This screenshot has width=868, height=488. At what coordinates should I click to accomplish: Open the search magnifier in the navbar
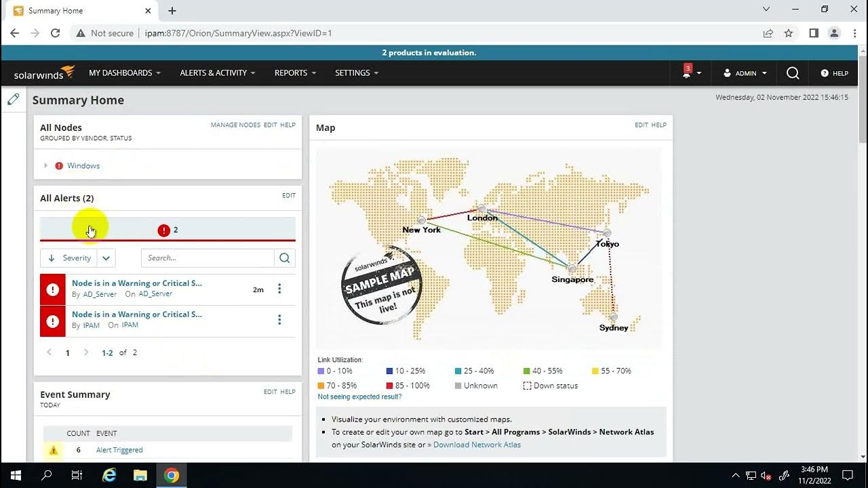point(793,73)
